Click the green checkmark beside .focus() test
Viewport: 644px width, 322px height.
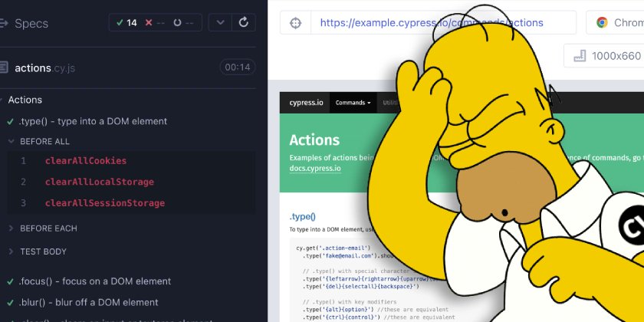(11, 282)
